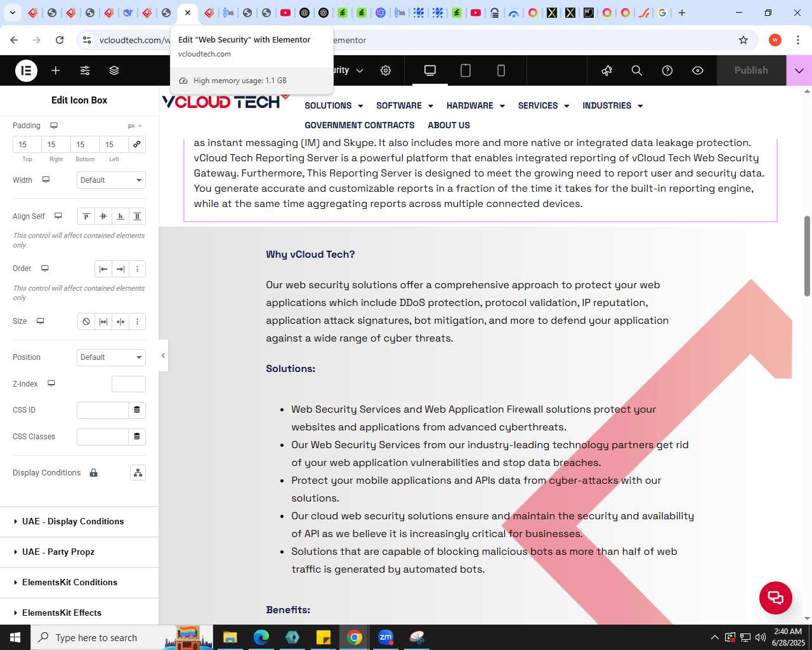Open GOVERNMENT CONTRACTS page link
Viewport: 812px width, 650px height.
(360, 126)
